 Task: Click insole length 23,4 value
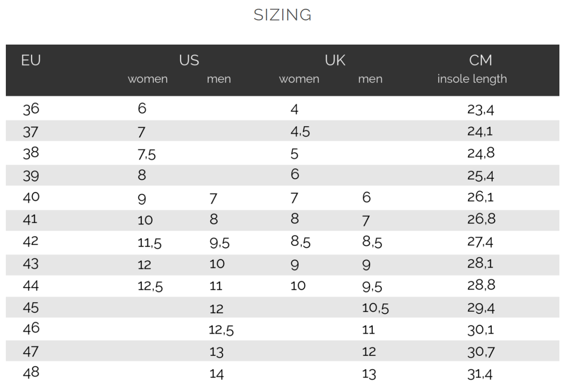(x=480, y=110)
